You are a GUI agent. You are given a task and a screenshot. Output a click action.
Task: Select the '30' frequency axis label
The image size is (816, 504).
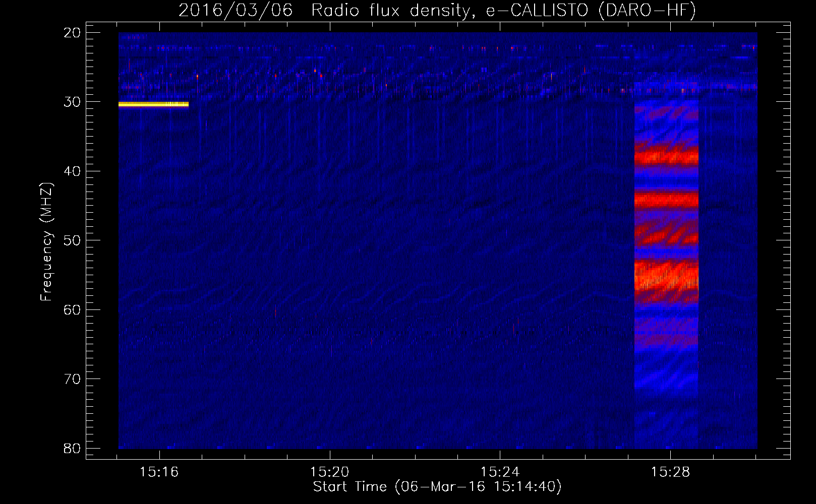(72, 102)
